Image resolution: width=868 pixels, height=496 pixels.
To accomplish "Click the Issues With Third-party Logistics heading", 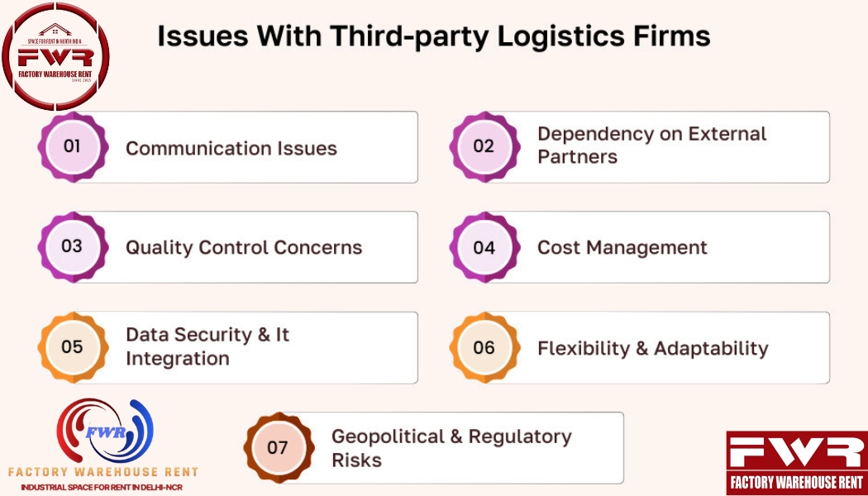I will tap(434, 36).
